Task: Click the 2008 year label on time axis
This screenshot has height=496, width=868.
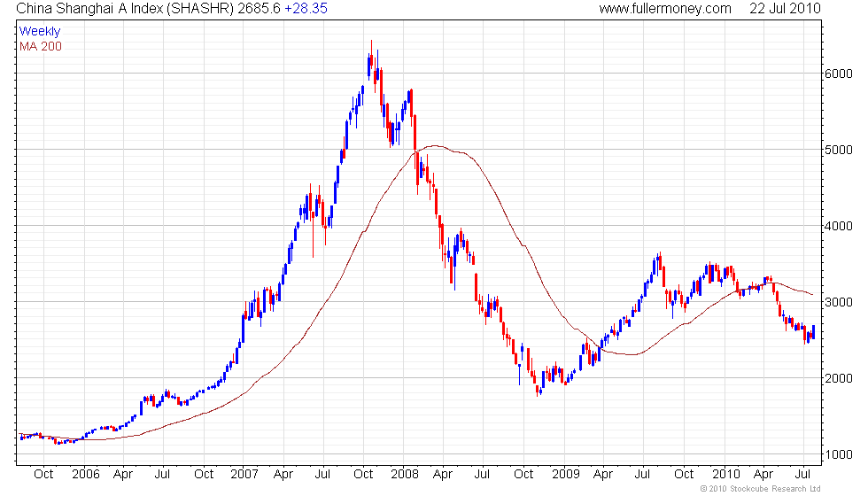Action: click(x=405, y=474)
